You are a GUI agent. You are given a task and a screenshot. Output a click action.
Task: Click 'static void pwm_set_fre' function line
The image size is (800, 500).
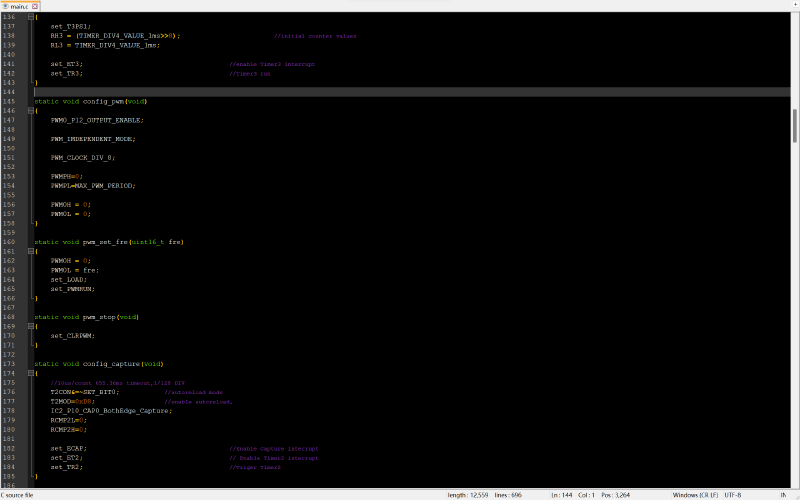pyautogui.click(x=109, y=242)
